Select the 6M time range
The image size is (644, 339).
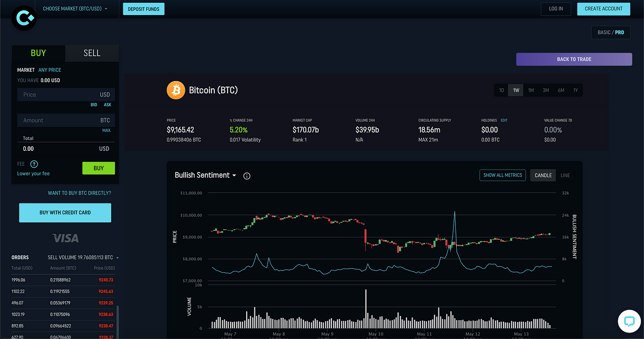(x=561, y=90)
